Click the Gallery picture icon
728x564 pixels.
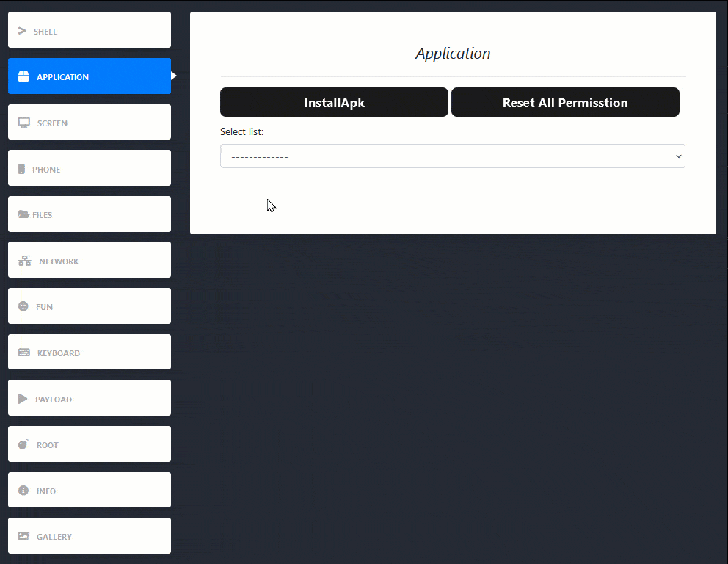point(23,535)
